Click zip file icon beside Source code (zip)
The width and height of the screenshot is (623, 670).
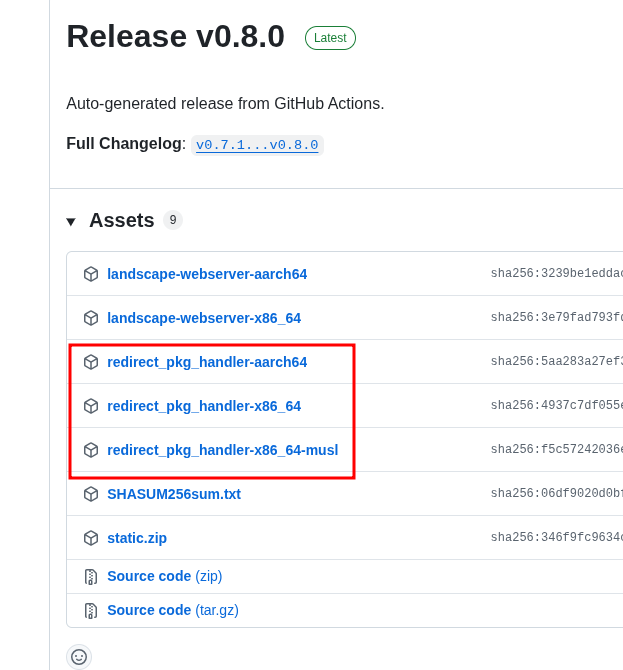(91, 577)
